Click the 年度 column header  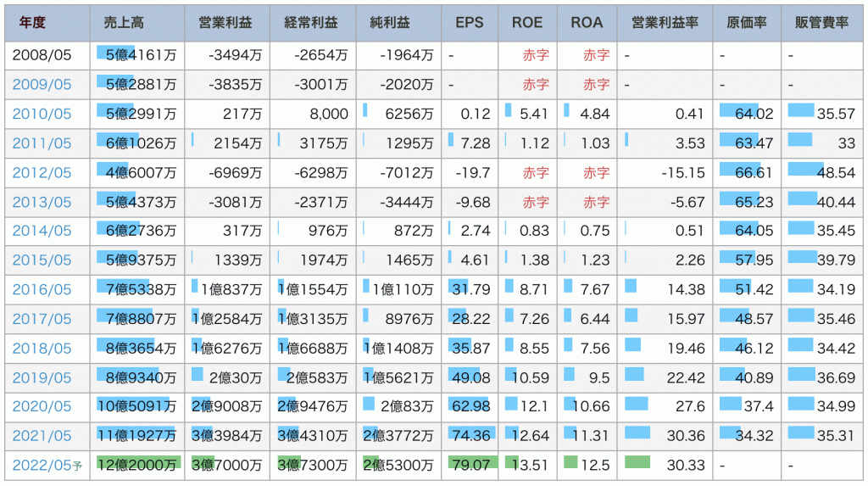(32, 23)
